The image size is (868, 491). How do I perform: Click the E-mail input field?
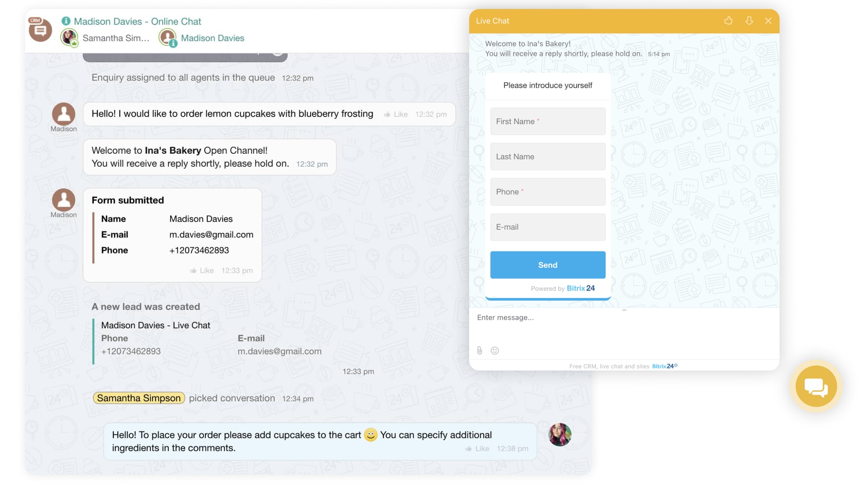point(547,227)
